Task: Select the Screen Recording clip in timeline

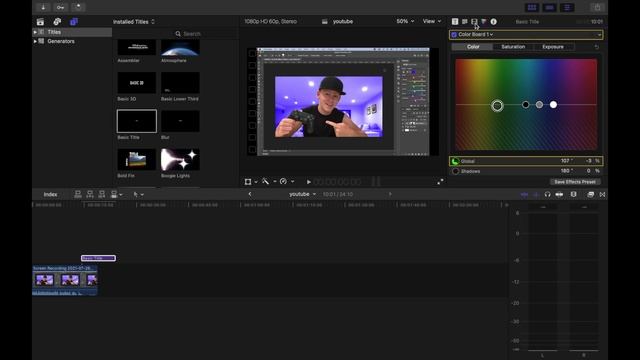Action: [64, 280]
